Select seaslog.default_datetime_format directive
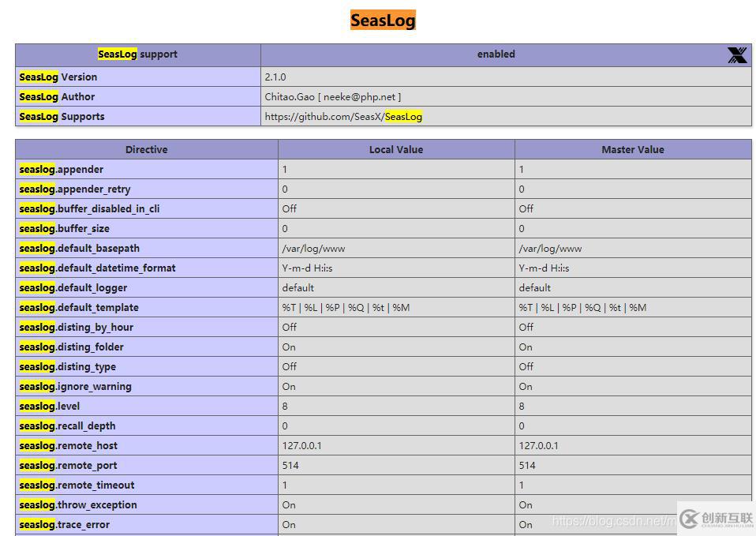Screen dimensions: 756x536 (97, 268)
